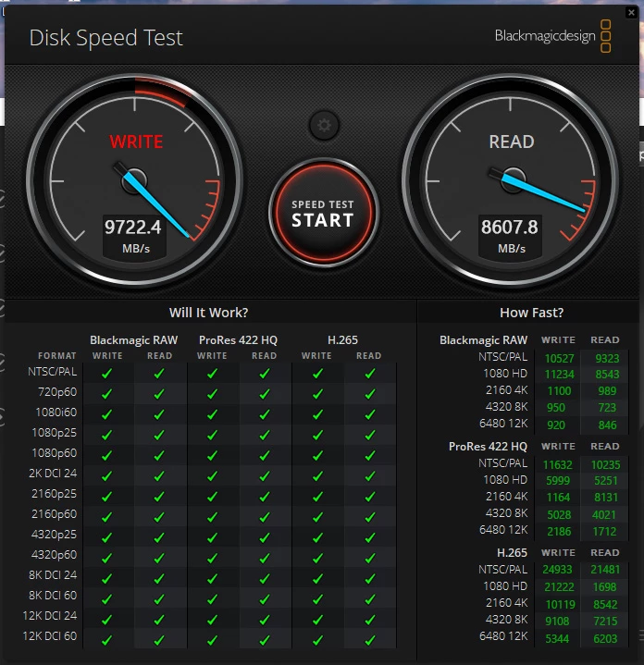
Task: Click Blackmagic RAW 6480 12K write value 920
Action: [x=556, y=425]
